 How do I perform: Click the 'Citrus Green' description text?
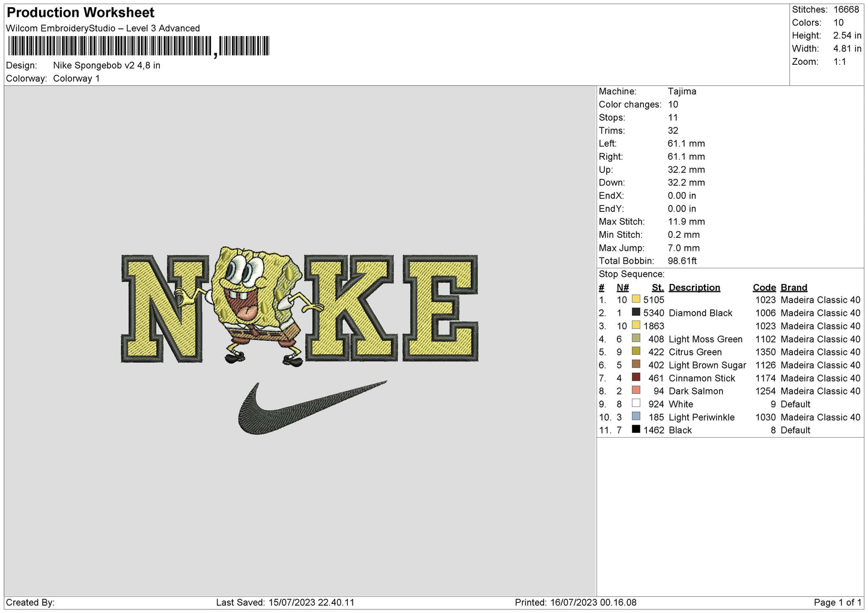(695, 352)
